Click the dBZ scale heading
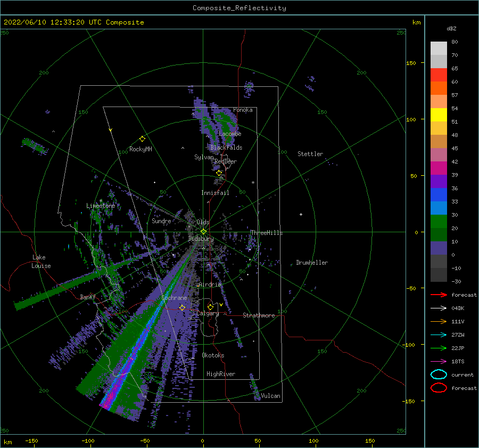 coord(451,28)
